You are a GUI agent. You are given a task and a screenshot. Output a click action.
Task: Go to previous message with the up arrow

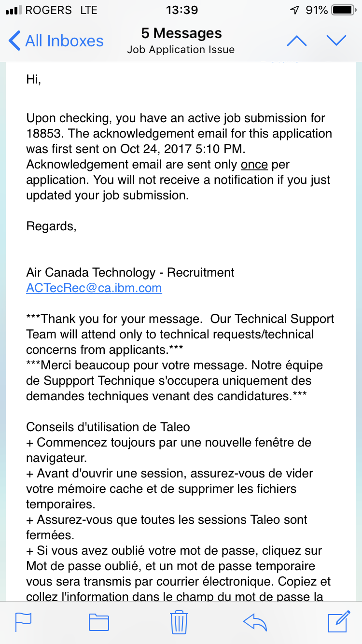[x=297, y=41]
